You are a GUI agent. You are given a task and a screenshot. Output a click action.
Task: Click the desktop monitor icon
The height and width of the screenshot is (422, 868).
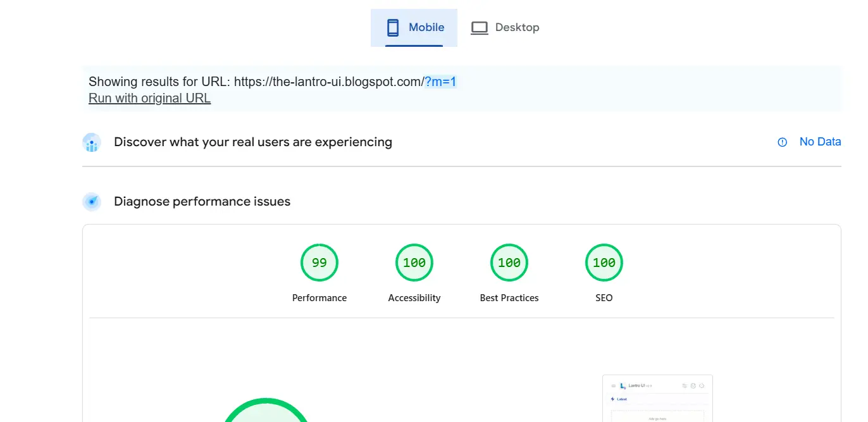pos(480,28)
